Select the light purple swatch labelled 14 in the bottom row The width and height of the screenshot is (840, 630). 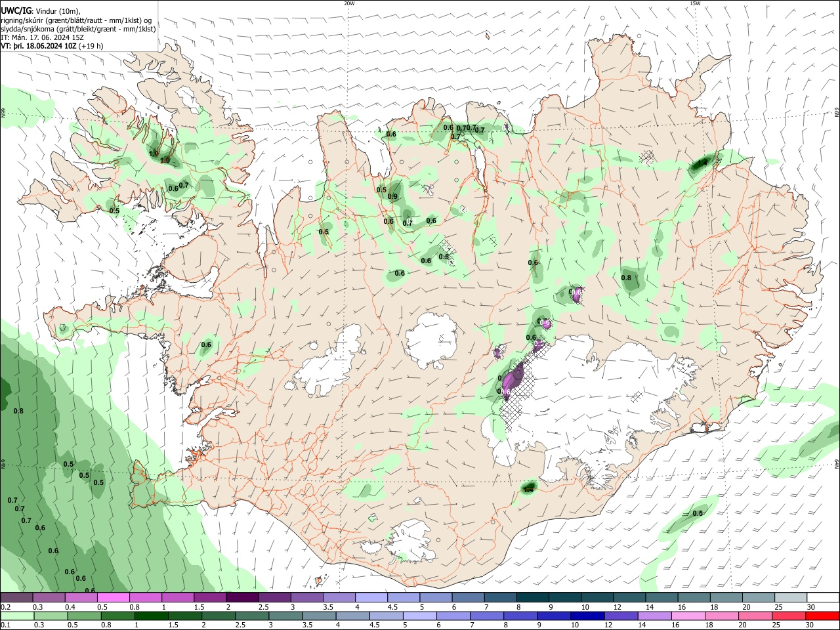tap(654, 616)
